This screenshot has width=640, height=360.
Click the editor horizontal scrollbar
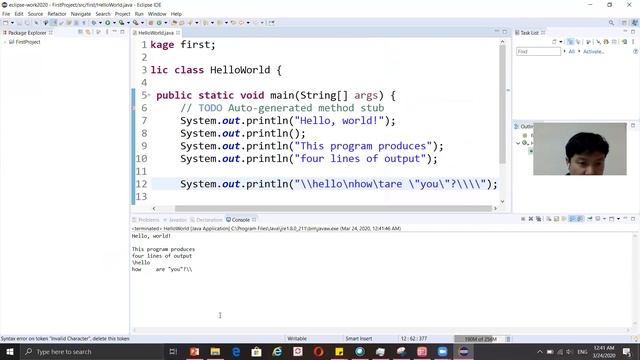333,208
